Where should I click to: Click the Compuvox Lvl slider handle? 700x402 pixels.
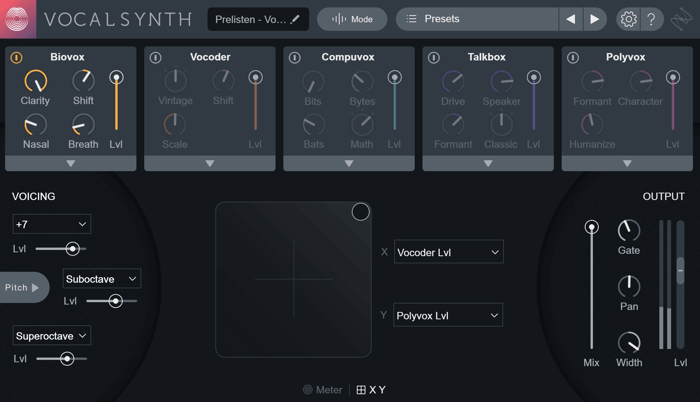(x=395, y=78)
